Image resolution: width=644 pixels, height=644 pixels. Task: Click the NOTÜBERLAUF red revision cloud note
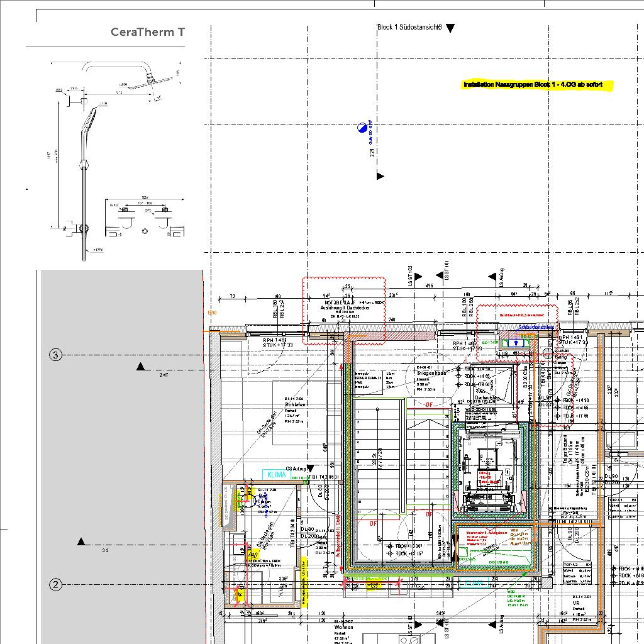[344, 311]
